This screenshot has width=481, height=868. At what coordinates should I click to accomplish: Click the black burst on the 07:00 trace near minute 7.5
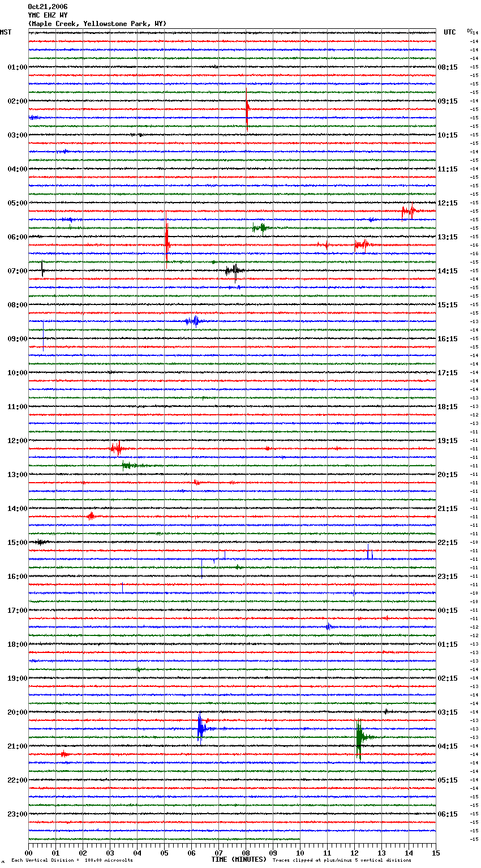point(234,270)
